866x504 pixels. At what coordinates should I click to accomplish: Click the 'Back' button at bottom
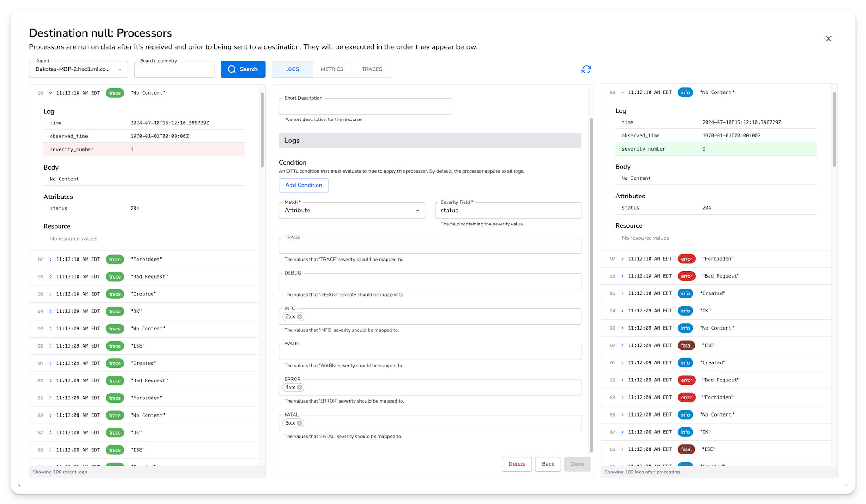(x=547, y=463)
